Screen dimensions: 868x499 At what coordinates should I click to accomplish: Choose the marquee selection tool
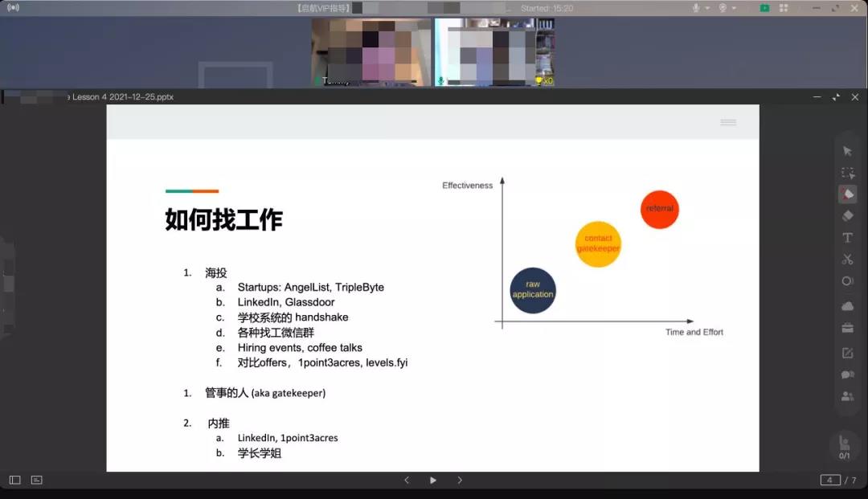tap(847, 173)
